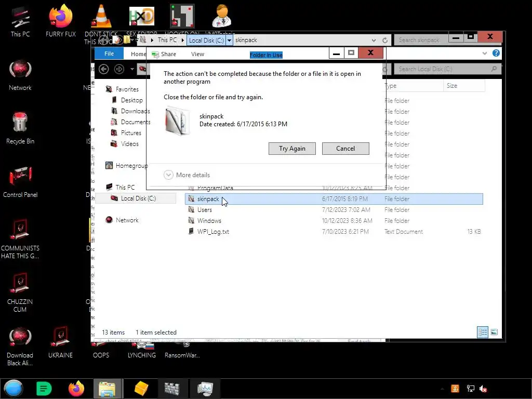Image resolution: width=532 pixels, height=399 pixels.
Task: Open the File ribbon tab
Action: tap(109, 54)
